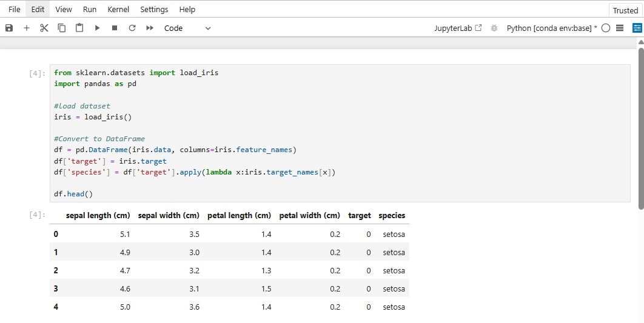The width and height of the screenshot is (644, 323).
Task: Open the Edit menu
Action: coord(38,9)
